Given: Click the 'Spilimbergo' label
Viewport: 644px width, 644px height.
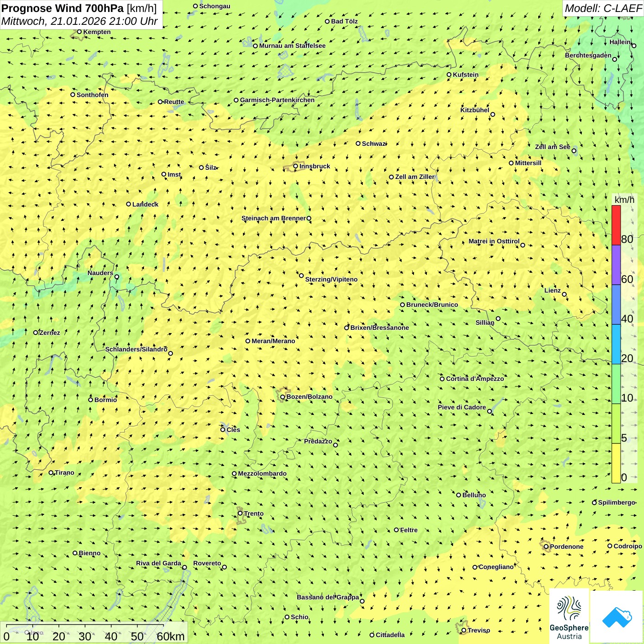Looking at the screenshot, I should [616, 502].
